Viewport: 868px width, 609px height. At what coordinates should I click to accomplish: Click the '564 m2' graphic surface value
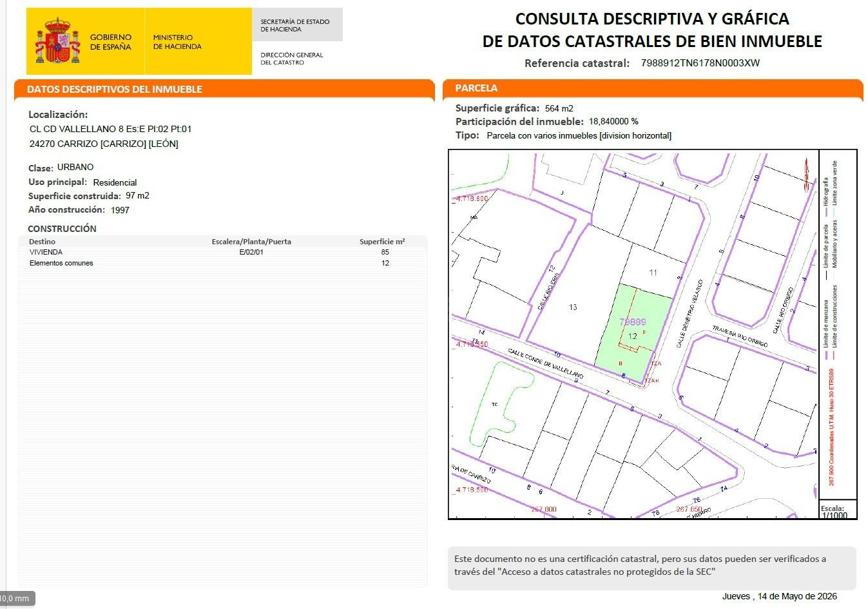pos(559,108)
